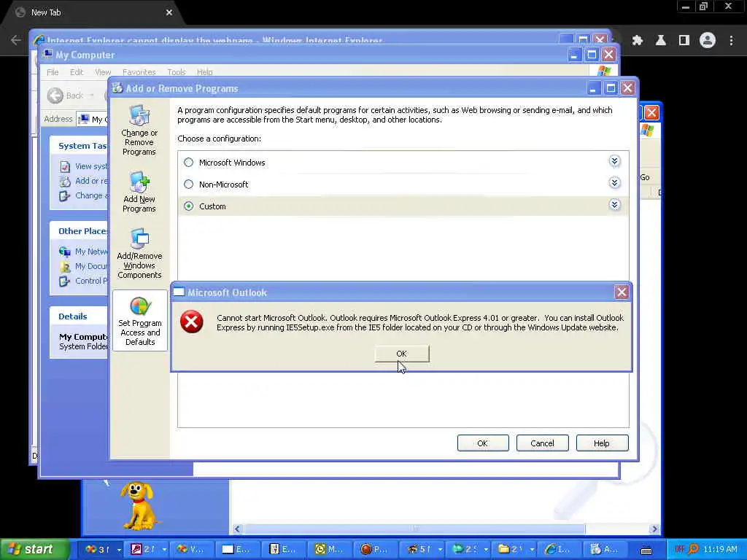Open My Documents link in Other Places
Viewport: 747px width, 560px height.
pyautogui.click(x=83, y=266)
